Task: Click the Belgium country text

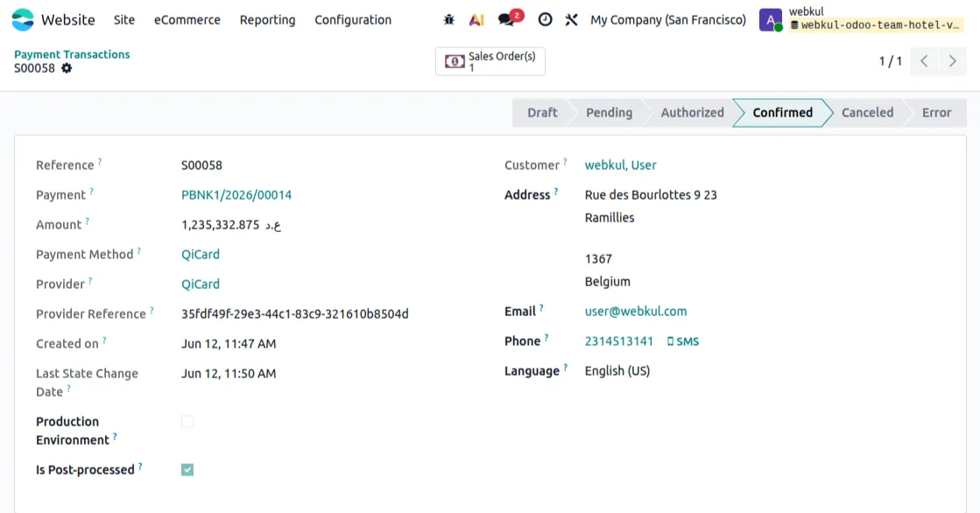Action: click(x=608, y=282)
